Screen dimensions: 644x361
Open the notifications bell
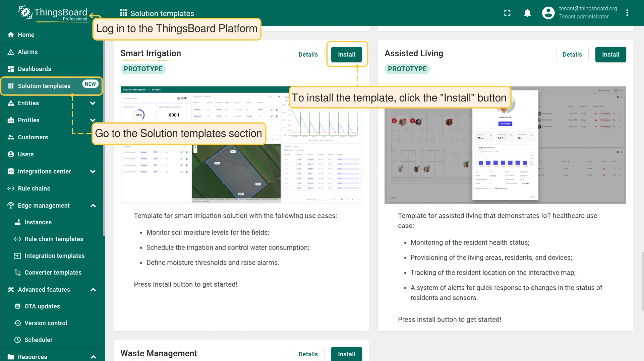[x=527, y=13]
